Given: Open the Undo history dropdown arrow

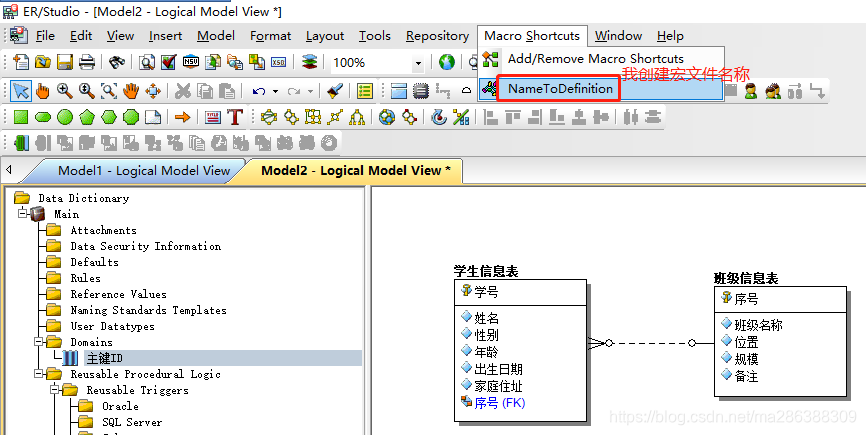Looking at the screenshot, I should pyautogui.click(x=275, y=91).
